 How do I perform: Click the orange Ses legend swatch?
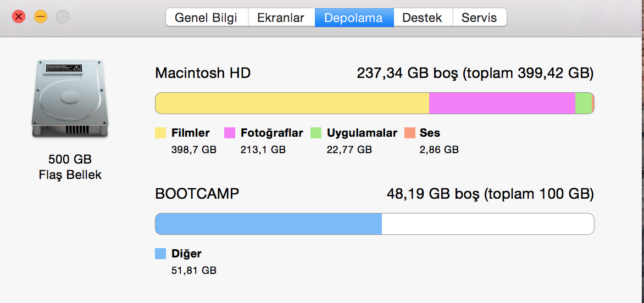[410, 133]
